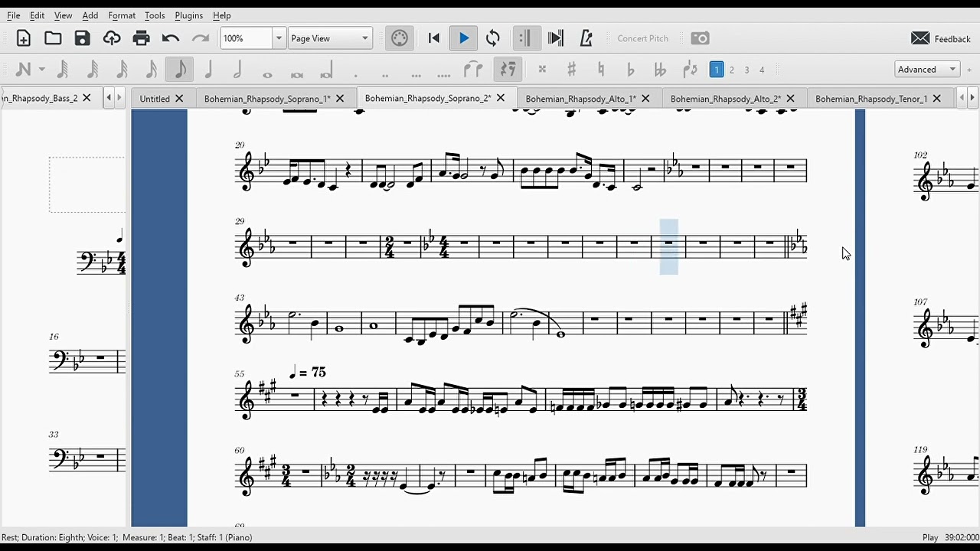Image resolution: width=980 pixels, height=551 pixels.
Task: Select the quarter note duration
Action: click(x=208, y=70)
